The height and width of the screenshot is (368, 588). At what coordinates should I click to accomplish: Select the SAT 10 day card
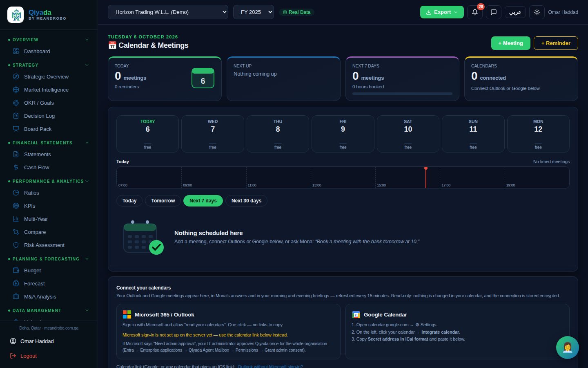[408, 134]
